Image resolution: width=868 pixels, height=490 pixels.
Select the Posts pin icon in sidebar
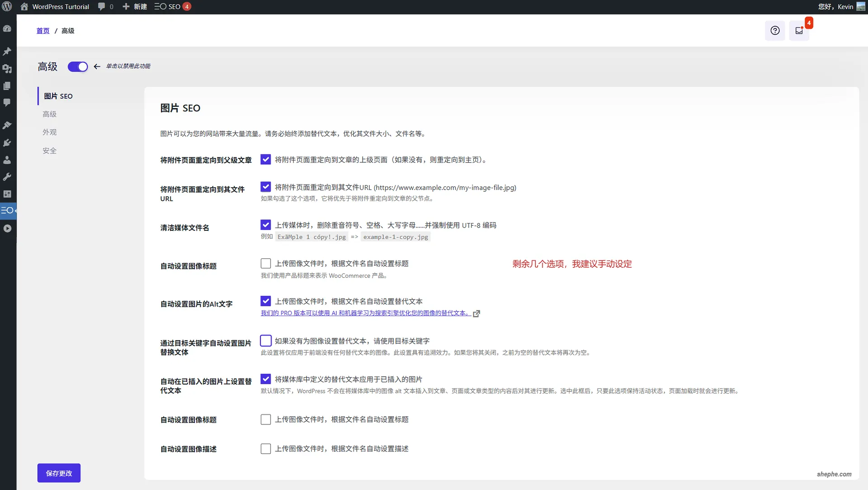(x=7, y=51)
